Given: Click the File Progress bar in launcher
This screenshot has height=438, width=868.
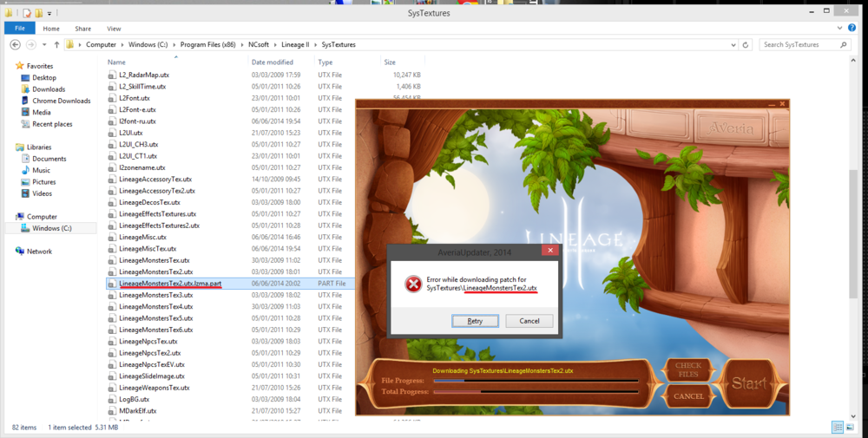Looking at the screenshot, I should coord(536,380).
